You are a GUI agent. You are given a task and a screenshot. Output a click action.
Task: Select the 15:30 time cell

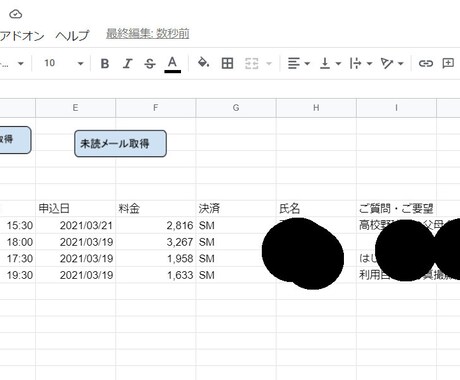[18, 225]
